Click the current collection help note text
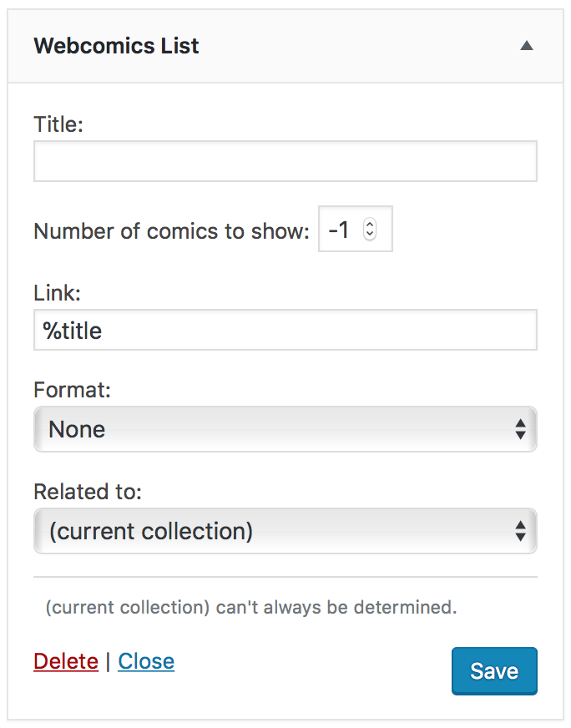 (251, 607)
